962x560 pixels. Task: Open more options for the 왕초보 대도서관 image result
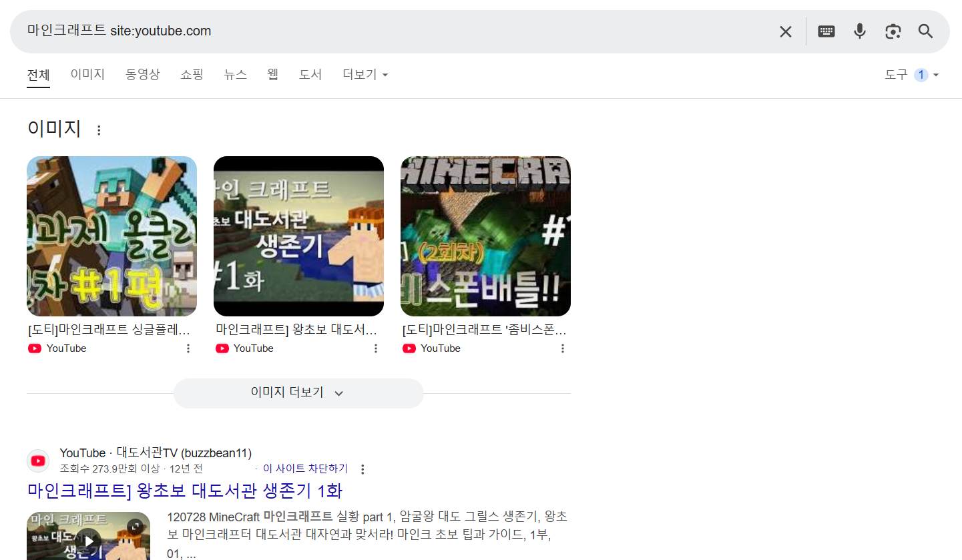coord(376,348)
